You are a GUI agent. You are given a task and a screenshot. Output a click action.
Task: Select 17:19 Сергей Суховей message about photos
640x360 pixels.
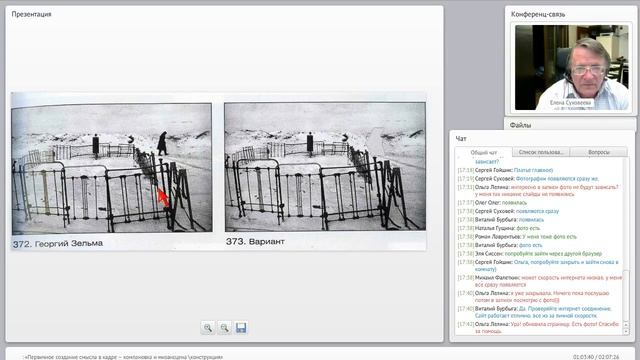click(x=528, y=179)
